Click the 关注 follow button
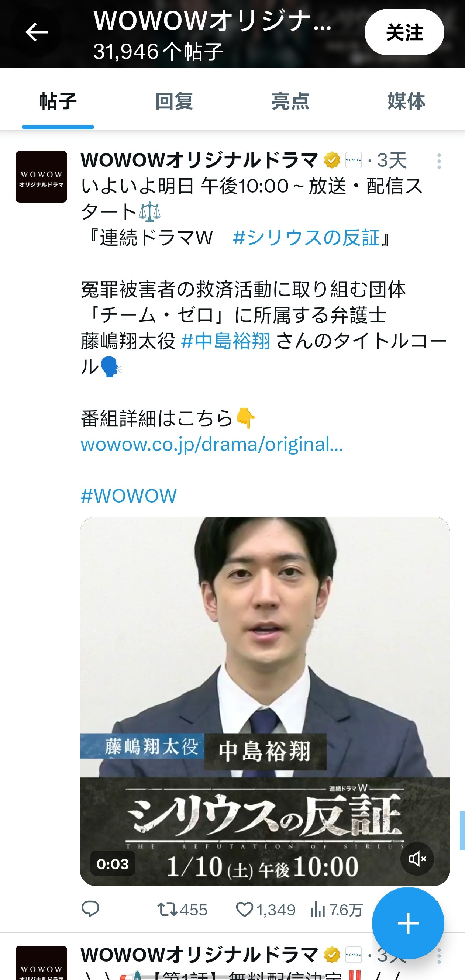The height and width of the screenshot is (980, 465). tap(404, 32)
